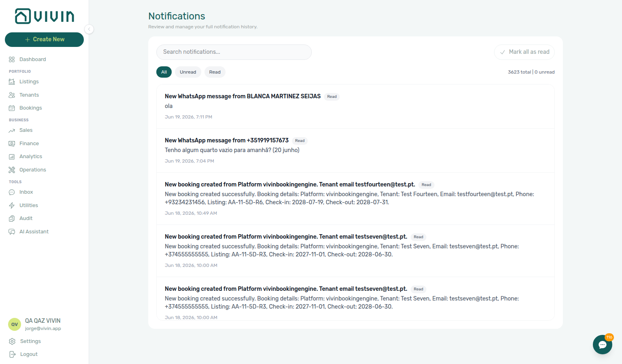
Task: Click the Utilities lightning bolt icon
Action: pos(12,205)
